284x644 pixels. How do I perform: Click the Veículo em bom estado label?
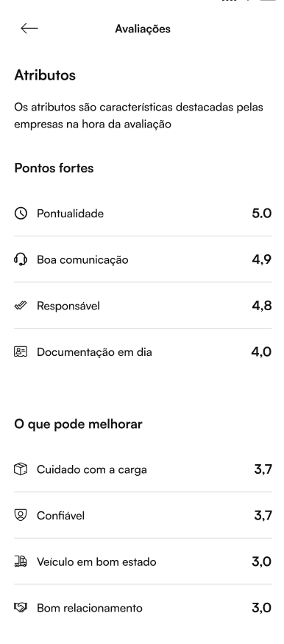[96, 562]
